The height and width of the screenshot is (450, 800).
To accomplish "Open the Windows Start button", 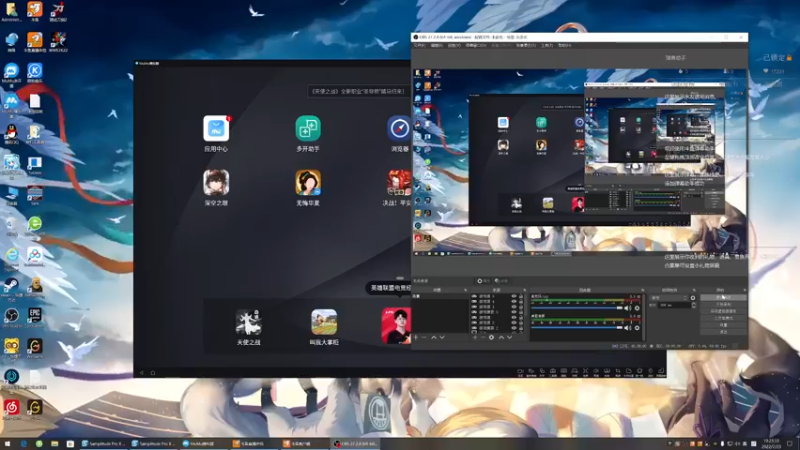I will [7, 444].
